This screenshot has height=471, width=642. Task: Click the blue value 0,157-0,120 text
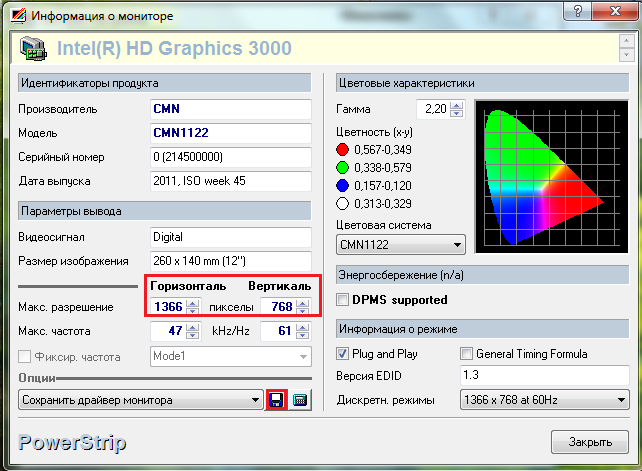383,186
